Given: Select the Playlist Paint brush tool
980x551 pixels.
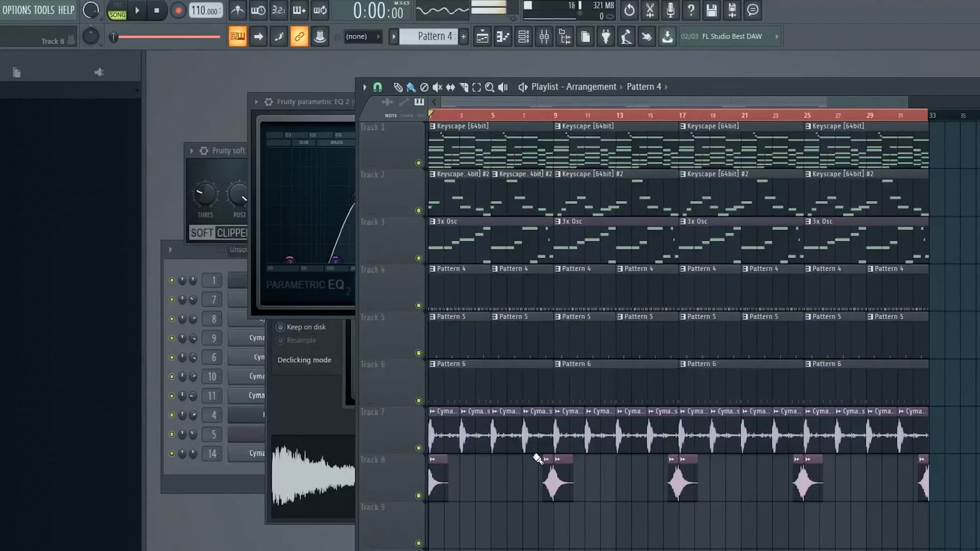Looking at the screenshot, I should tap(411, 87).
